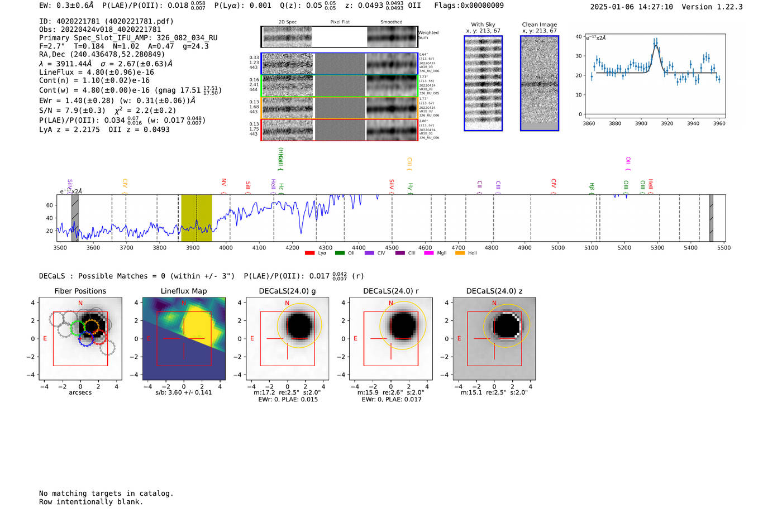Image resolution: width=782 pixels, height=532 pixels.
Task: Click the blue fiber circle in Fiber Positions
Action: pos(85,339)
